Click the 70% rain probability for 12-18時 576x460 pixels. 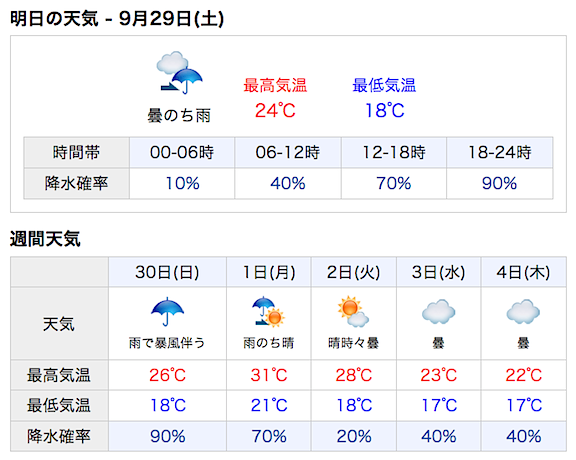393,183
